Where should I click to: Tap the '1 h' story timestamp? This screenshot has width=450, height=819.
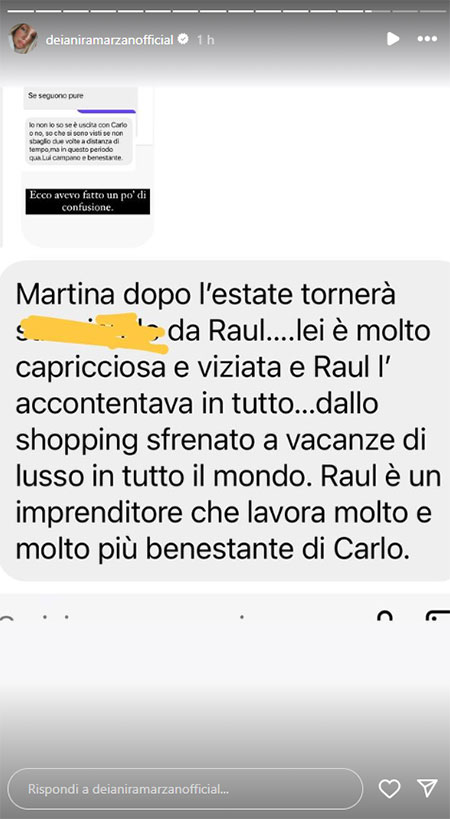(x=205, y=40)
